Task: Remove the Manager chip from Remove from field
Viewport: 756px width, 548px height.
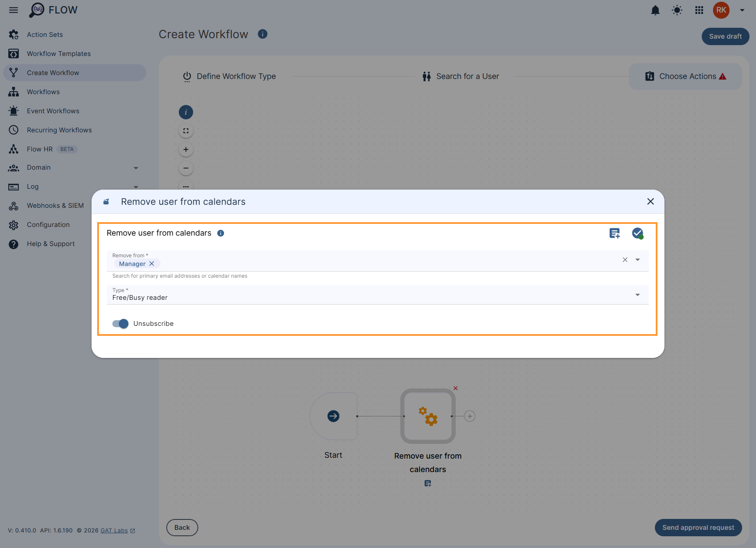Action: pyautogui.click(x=152, y=263)
